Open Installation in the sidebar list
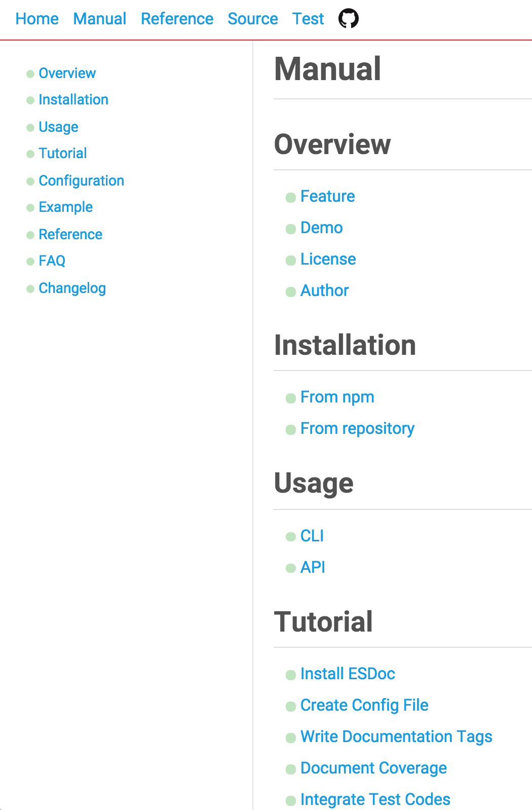The width and height of the screenshot is (532, 810). [73, 99]
